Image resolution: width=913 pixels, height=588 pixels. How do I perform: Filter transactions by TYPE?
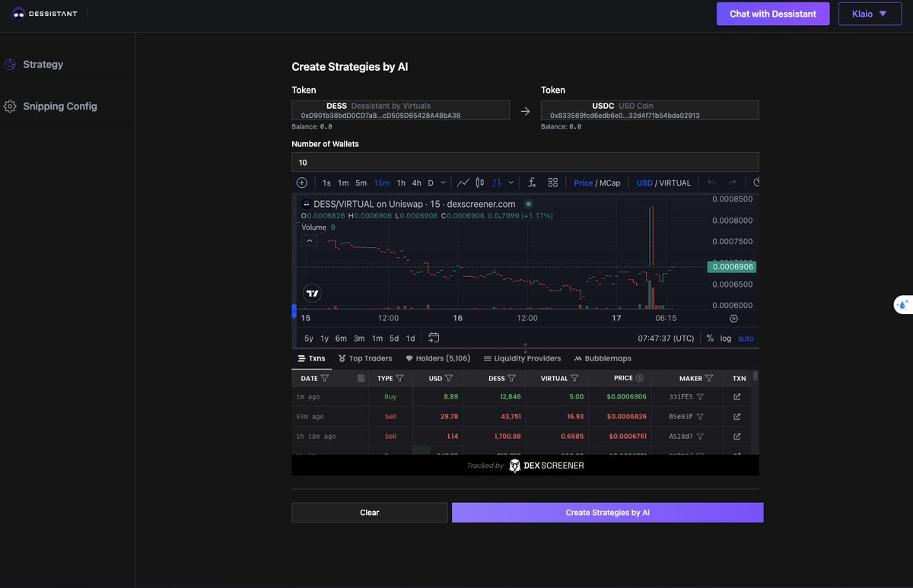click(x=399, y=378)
